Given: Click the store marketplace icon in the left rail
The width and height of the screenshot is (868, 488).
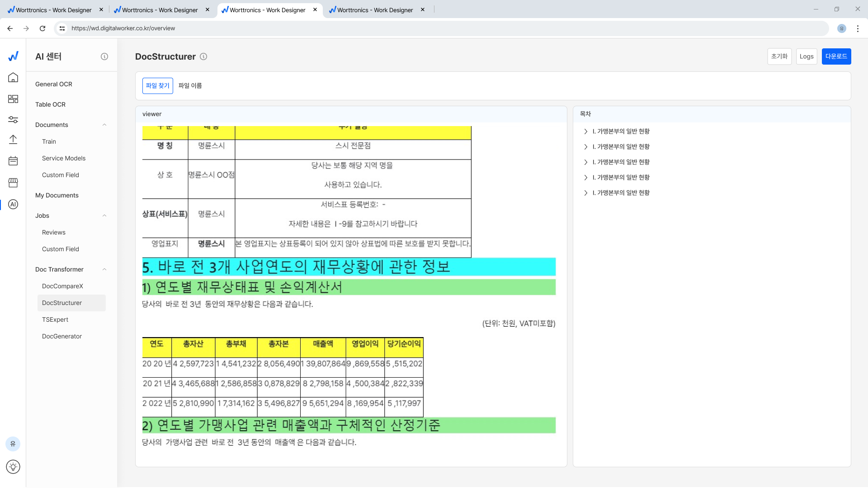Looking at the screenshot, I should (x=13, y=183).
